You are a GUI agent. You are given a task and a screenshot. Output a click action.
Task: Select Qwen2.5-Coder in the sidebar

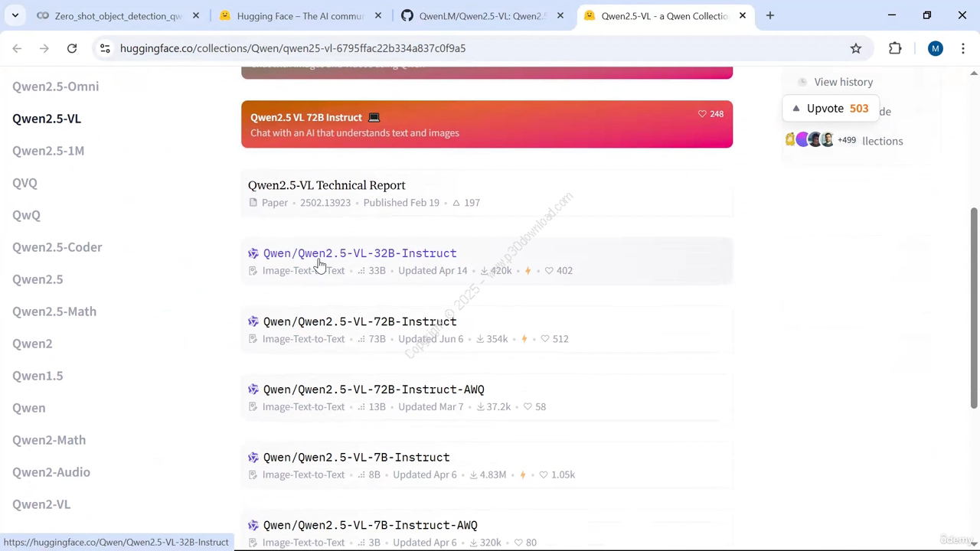[57, 247]
